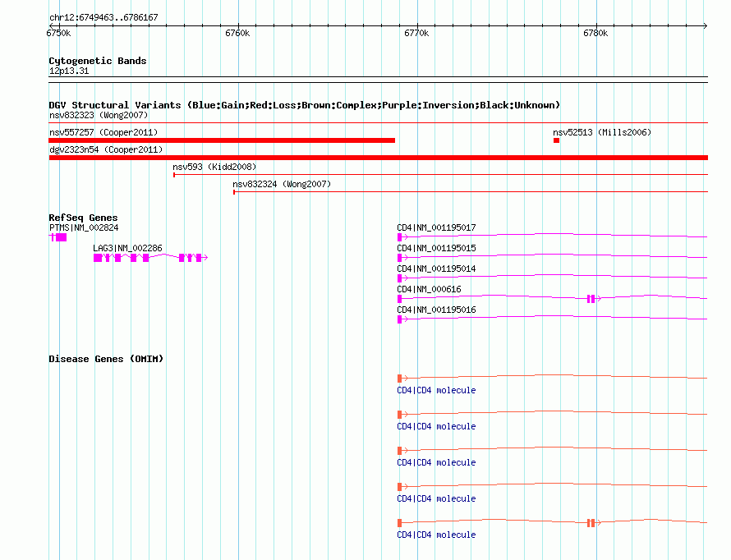Screen dimensions: 731x560
Task: Open variant nsv832324 (Wong2007) label
Action: click(x=282, y=184)
